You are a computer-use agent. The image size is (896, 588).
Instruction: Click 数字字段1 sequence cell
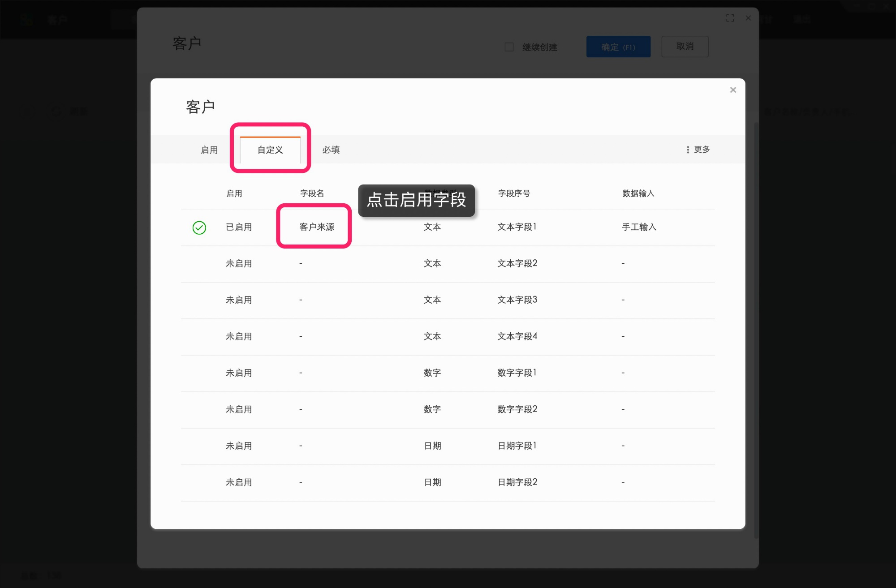pyautogui.click(x=517, y=373)
